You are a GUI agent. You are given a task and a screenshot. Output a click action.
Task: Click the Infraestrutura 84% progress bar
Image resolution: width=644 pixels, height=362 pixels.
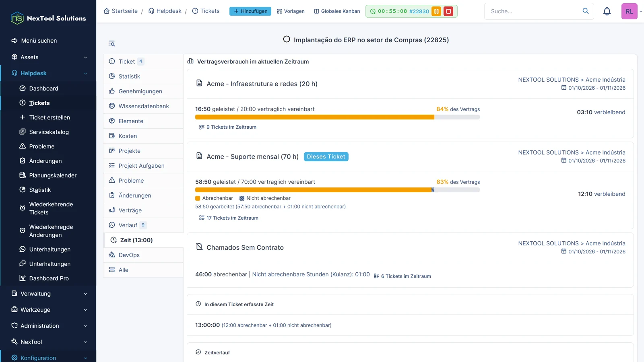click(x=337, y=117)
